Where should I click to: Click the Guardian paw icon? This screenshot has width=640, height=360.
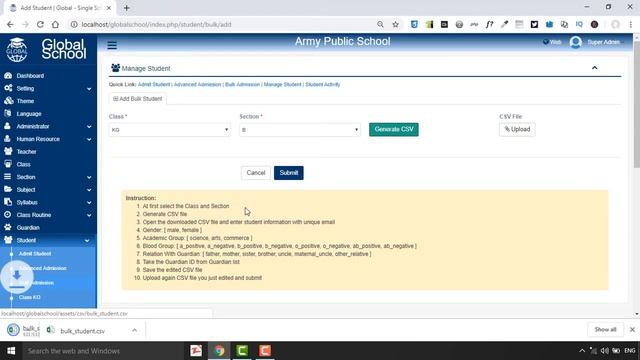click(x=8, y=227)
